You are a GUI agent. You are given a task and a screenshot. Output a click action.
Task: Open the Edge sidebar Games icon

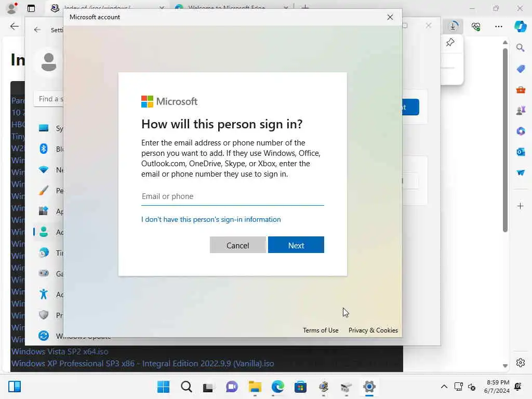pyautogui.click(x=521, y=110)
